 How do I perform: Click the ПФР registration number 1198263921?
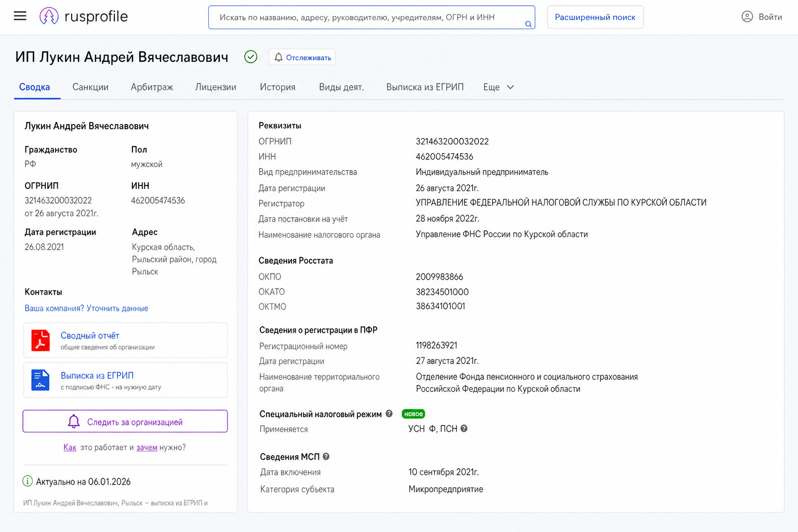coord(436,345)
